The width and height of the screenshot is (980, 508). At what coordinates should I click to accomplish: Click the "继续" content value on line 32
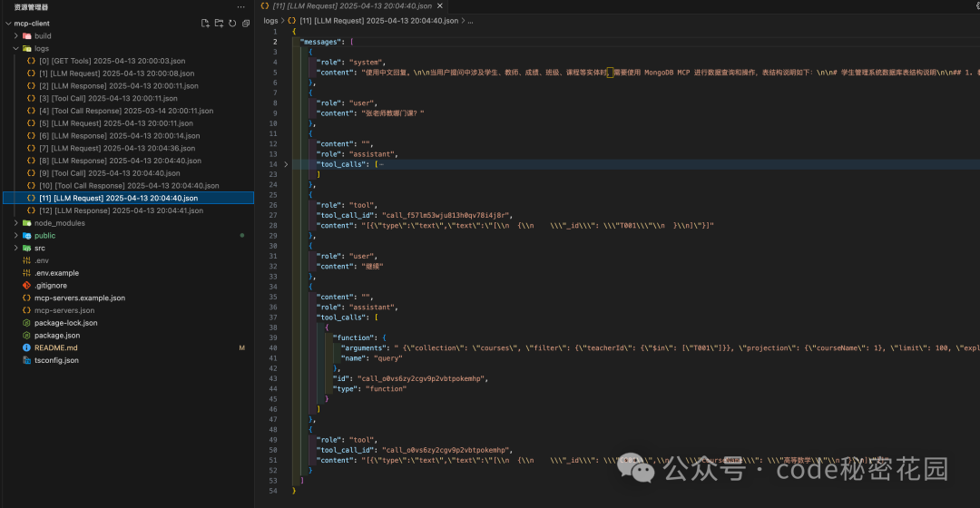[372, 267]
